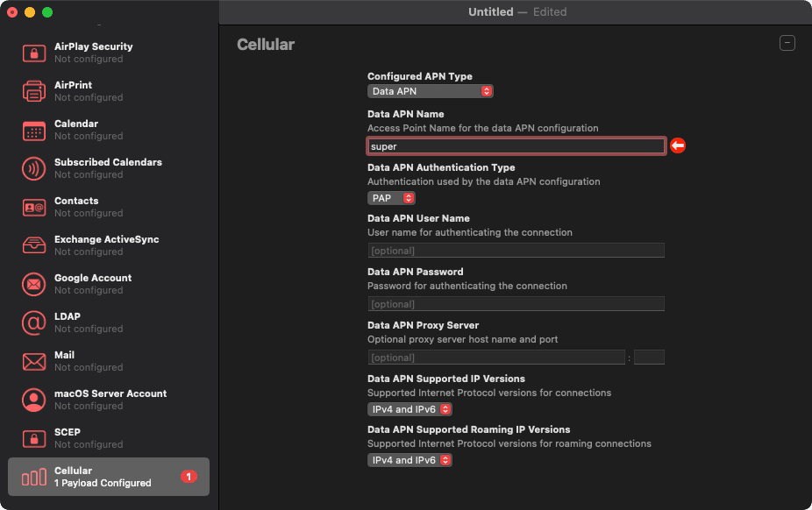Click the red validation error arrow

[x=678, y=145]
